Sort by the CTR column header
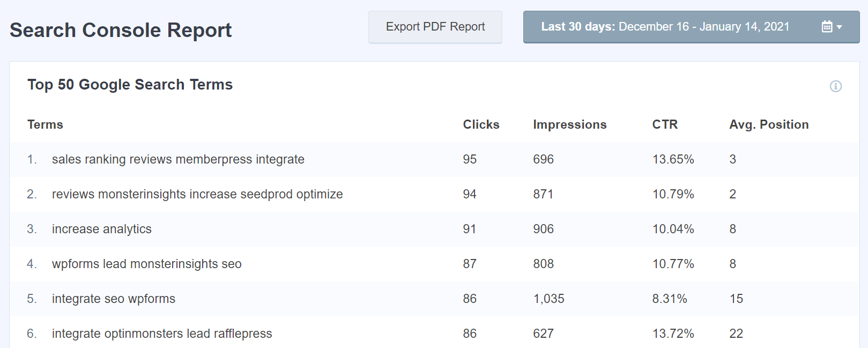Screen dimensions: 868x348 click(665, 124)
